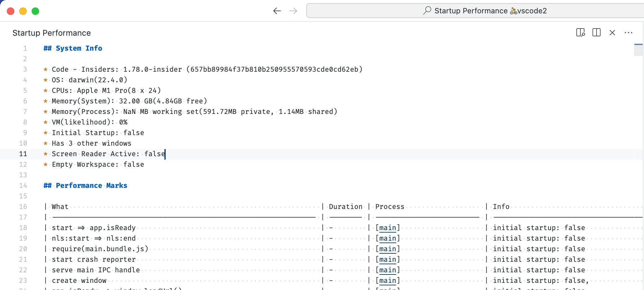
Task: Click the green zoom window button
Action: (x=35, y=11)
